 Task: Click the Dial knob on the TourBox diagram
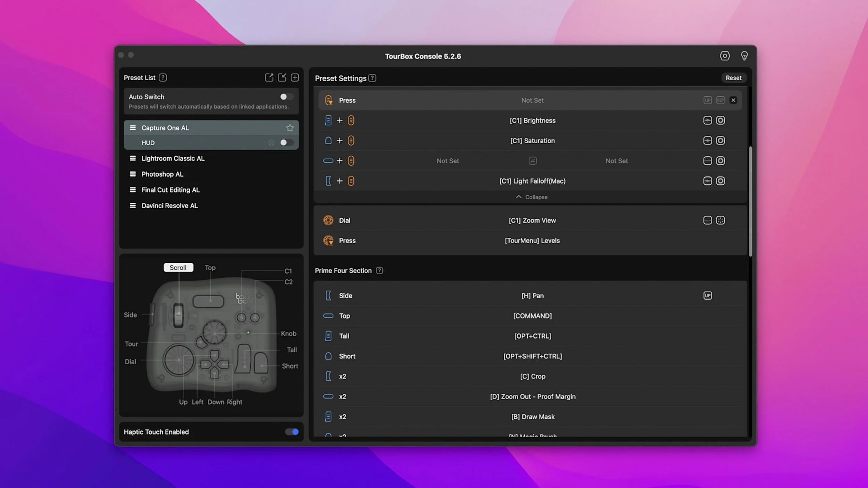coord(179,360)
